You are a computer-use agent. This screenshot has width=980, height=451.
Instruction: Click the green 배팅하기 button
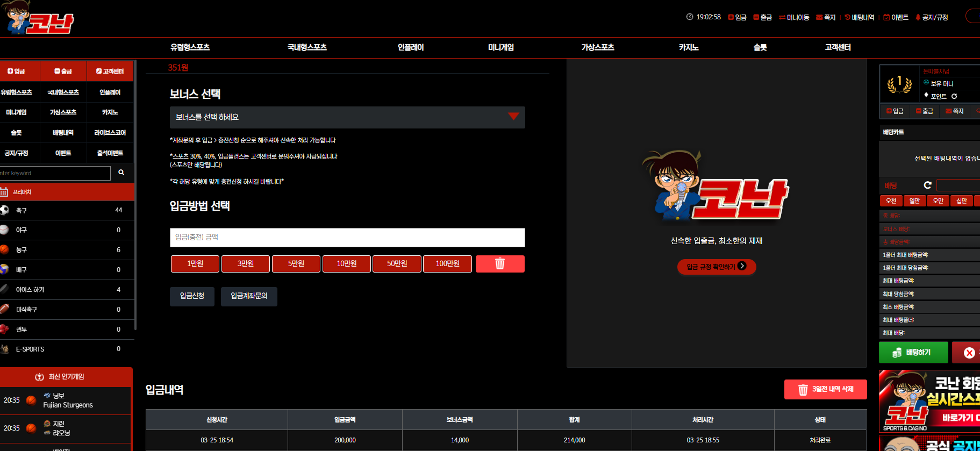tap(913, 353)
